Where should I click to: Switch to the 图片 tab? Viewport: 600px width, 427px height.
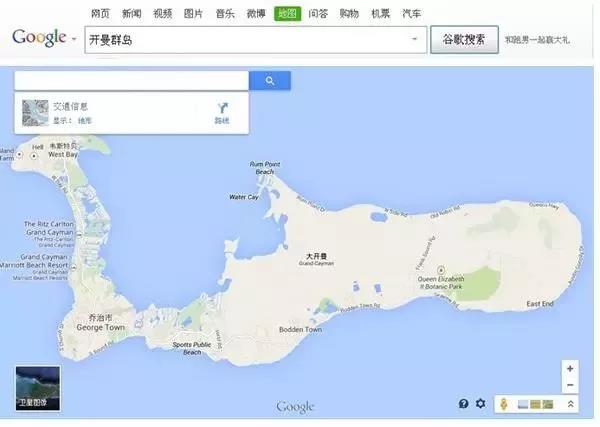tap(193, 13)
